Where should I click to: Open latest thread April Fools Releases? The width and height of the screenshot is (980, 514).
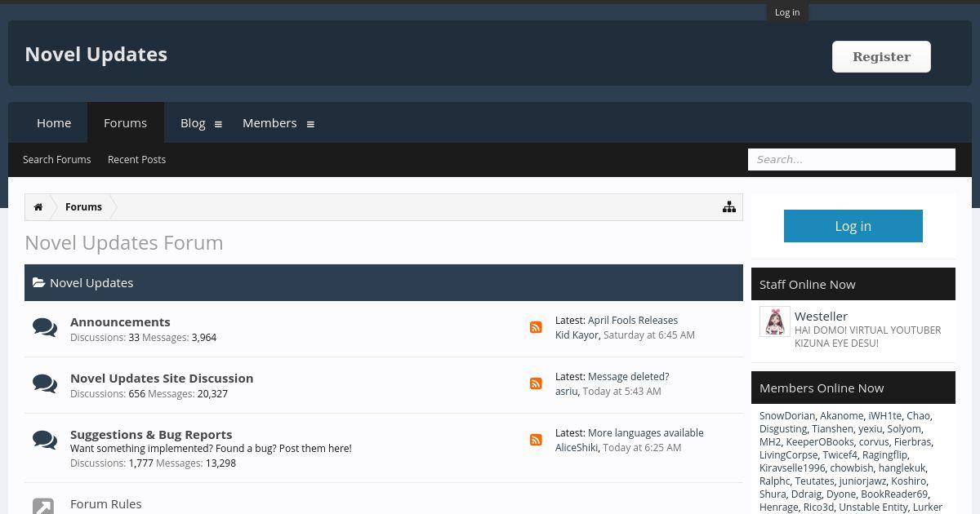[x=633, y=320]
